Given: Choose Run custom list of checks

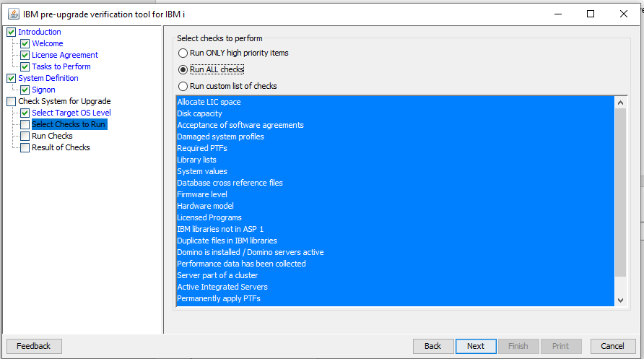Looking at the screenshot, I should pyautogui.click(x=183, y=86).
